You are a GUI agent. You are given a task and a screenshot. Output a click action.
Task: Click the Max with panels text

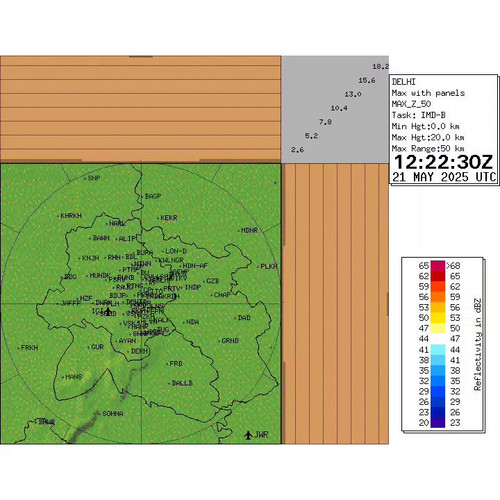click(x=428, y=93)
